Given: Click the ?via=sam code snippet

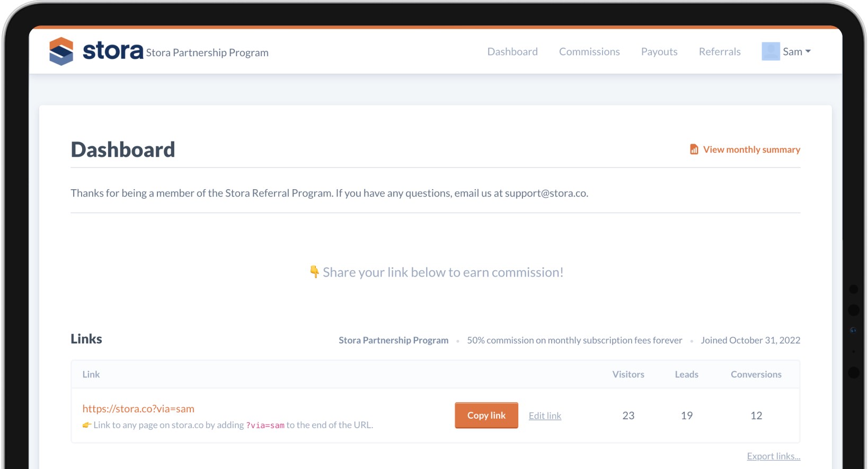Looking at the screenshot, I should [x=265, y=426].
